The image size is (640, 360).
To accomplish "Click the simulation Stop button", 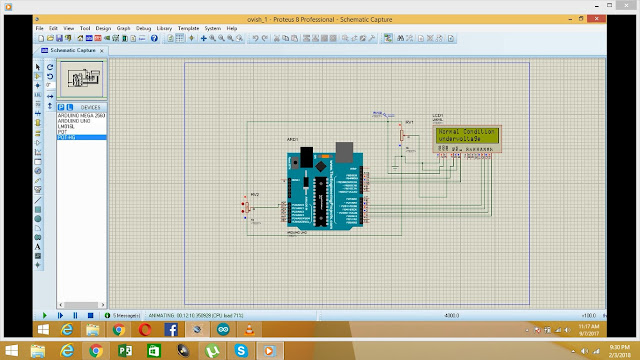I will click(x=91, y=316).
